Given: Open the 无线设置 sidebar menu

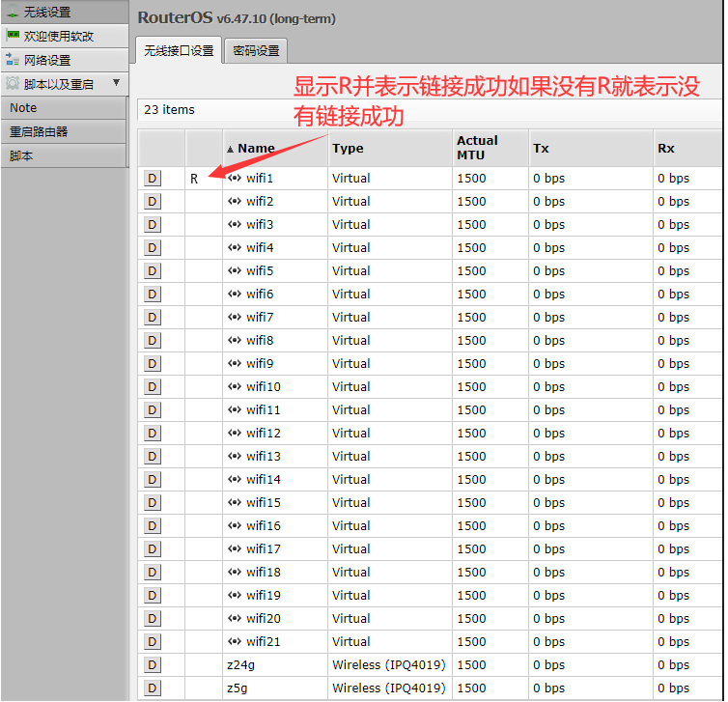Looking at the screenshot, I should click(65, 12).
